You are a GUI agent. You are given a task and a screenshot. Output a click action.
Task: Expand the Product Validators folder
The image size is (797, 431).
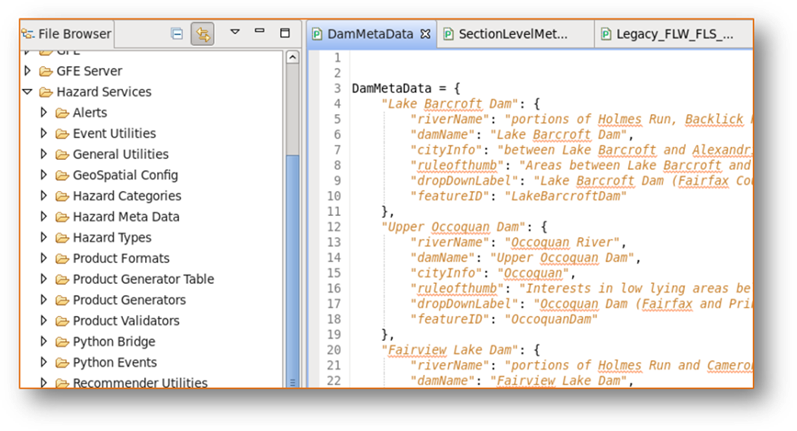click(44, 320)
